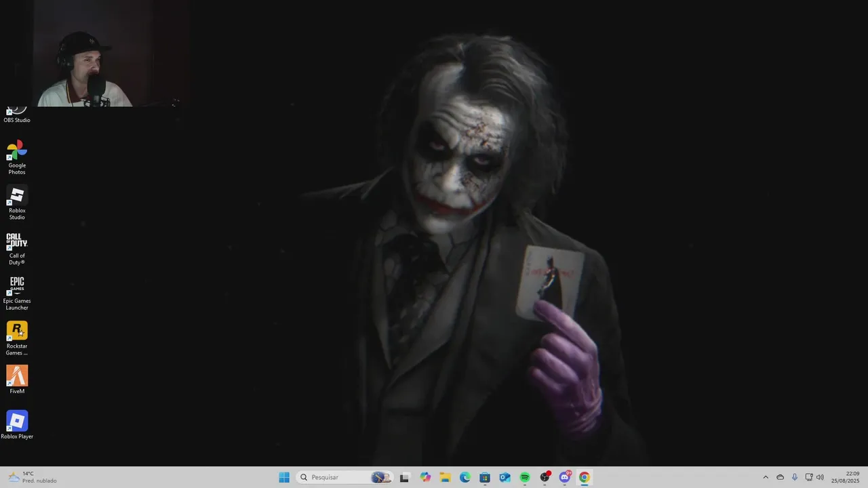Select the Roblox Player desktop icon
Screen dimensions: 868x488
pos(17,426)
